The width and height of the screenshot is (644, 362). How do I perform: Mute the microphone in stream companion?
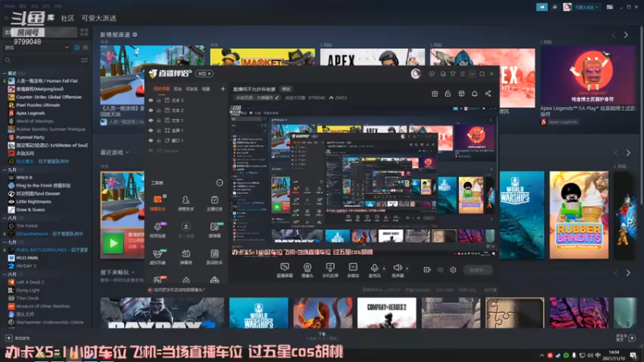(x=374, y=269)
